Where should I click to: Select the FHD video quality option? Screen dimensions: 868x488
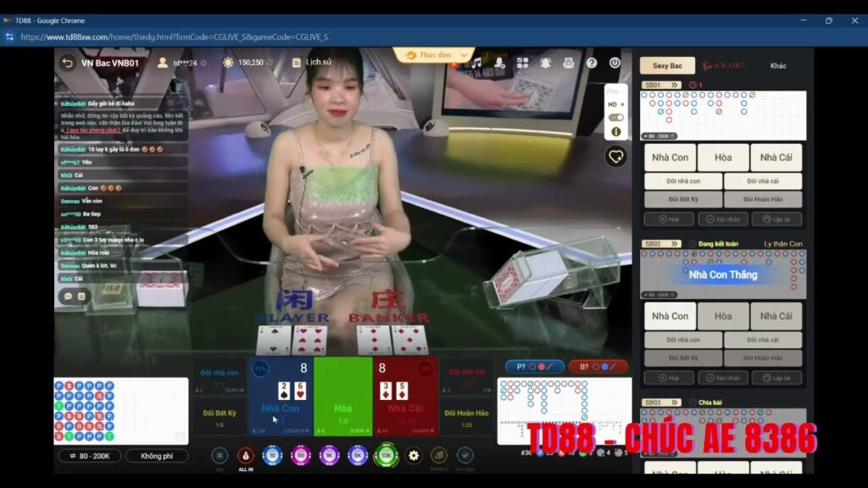(614, 91)
